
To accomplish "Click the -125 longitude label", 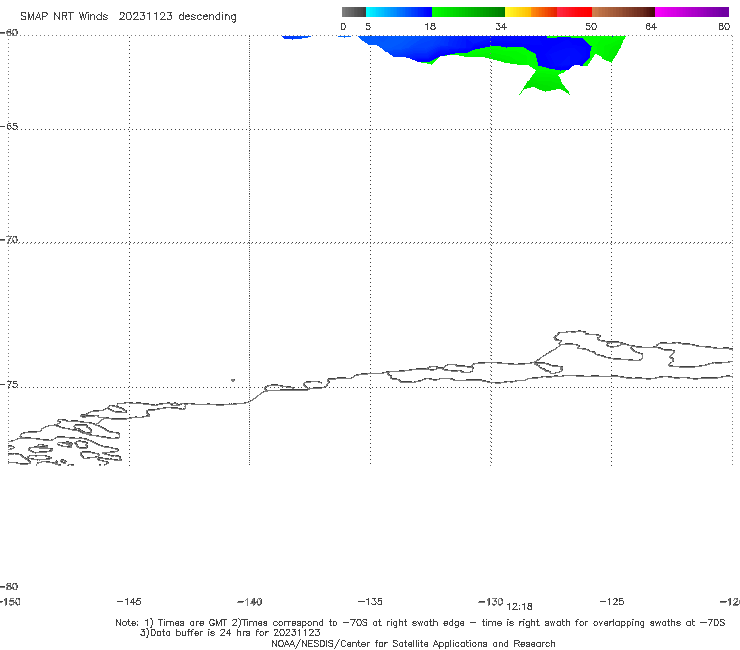I will click(x=612, y=601).
